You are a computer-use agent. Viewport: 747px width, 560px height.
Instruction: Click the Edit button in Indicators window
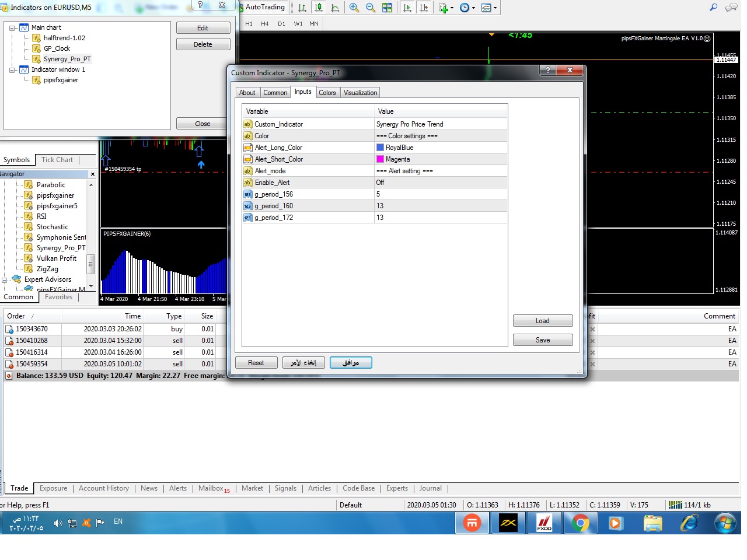click(x=203, y=28)
